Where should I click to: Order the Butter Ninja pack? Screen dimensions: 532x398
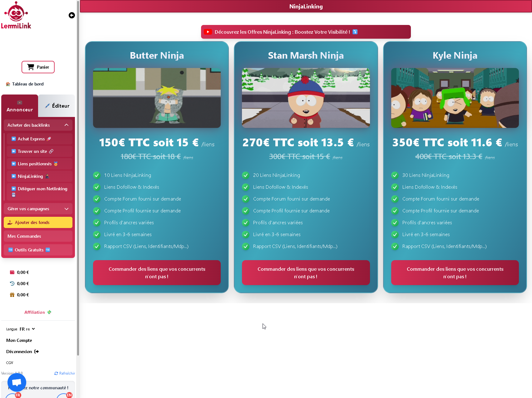pyautogui.click(x=157, y=273)
